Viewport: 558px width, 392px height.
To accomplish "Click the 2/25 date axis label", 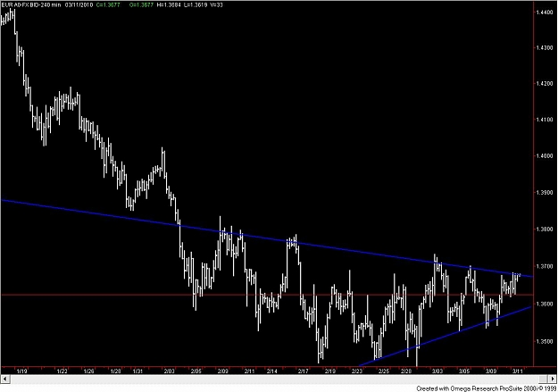I will (x=384, y=371).
